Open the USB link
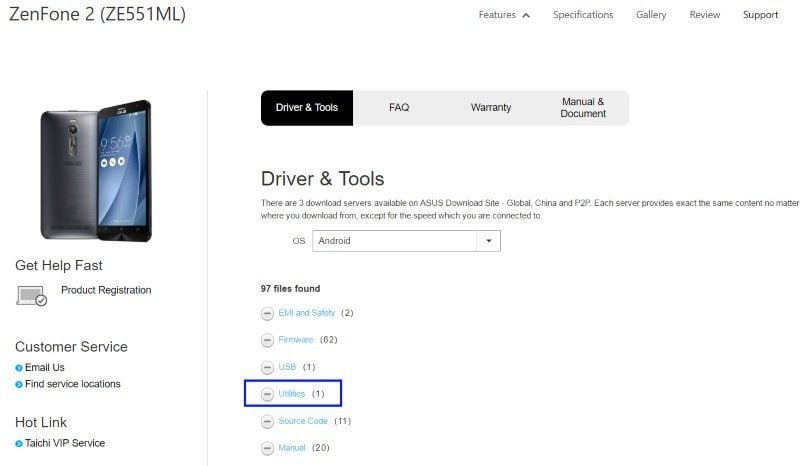The height and width of the screenshot is (466, 800). [x=287, y=367]
